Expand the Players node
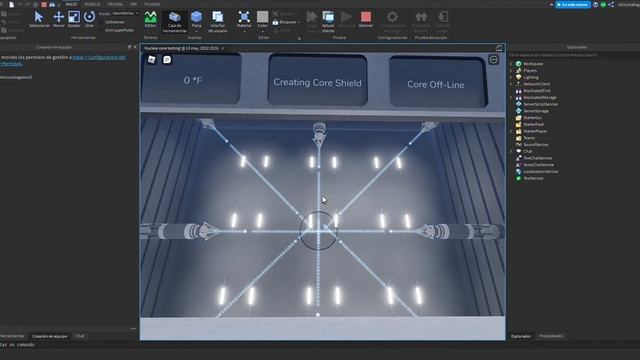This screenshot has height=360, width=640. pos(511,71)
